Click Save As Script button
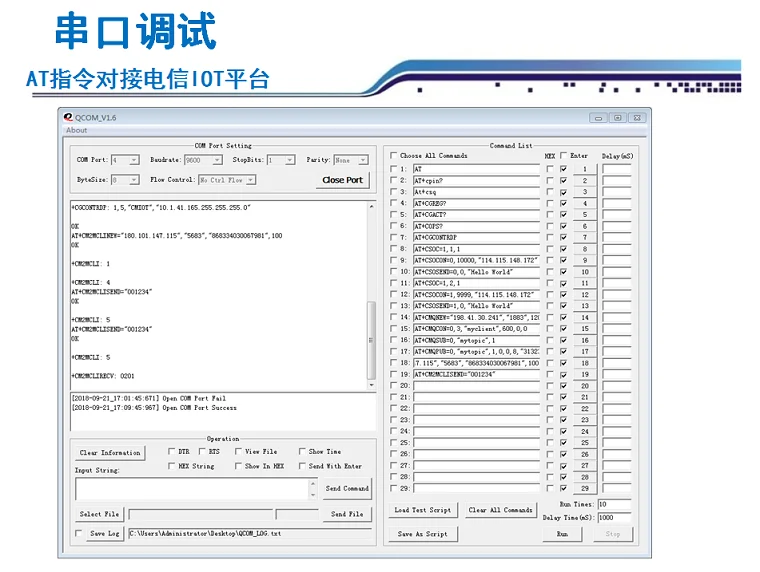Viewport: 760px width, 572px height. pos(423,534)
